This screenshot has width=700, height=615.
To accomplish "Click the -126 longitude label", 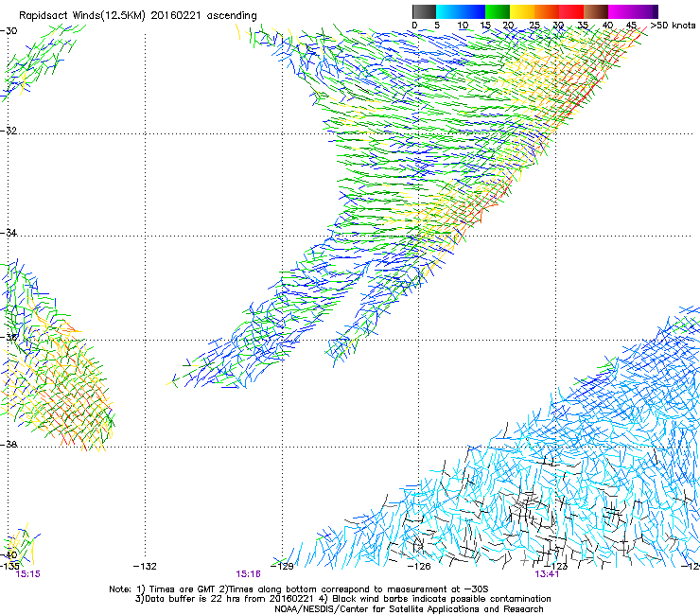I will pyautogui.click(x=419, y=567).
